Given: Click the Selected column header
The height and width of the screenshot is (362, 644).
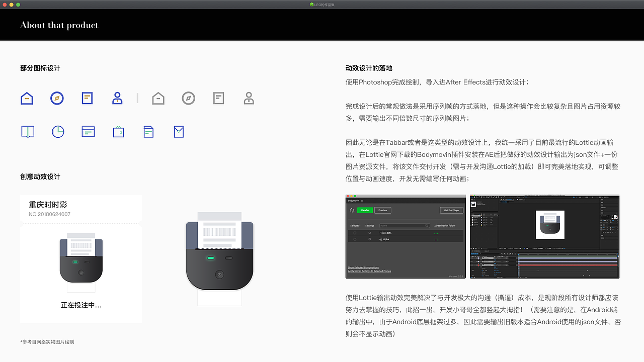Looking at the screenshot, I should pyautogui.click(x=355, y=226).
